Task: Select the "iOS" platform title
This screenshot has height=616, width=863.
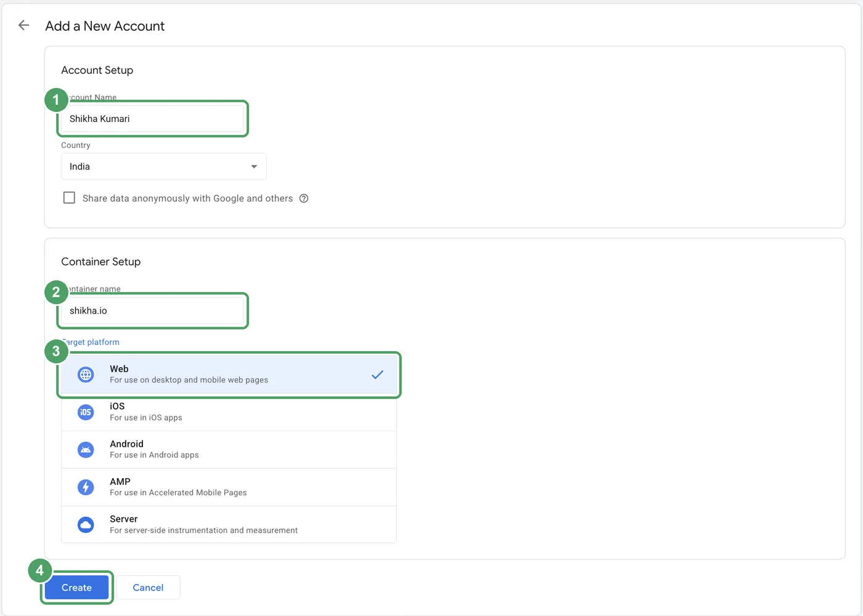Action: (117, 407)
